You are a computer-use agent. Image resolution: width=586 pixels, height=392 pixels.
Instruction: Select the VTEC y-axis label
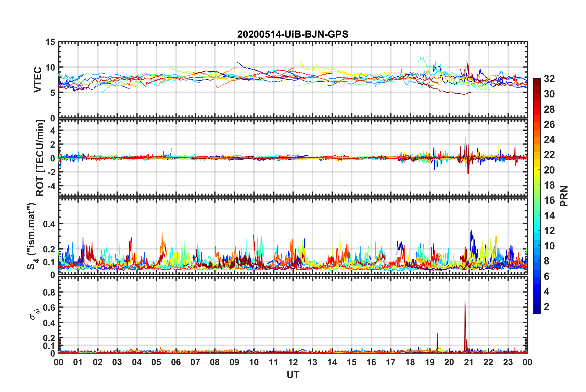coord(38,80)
